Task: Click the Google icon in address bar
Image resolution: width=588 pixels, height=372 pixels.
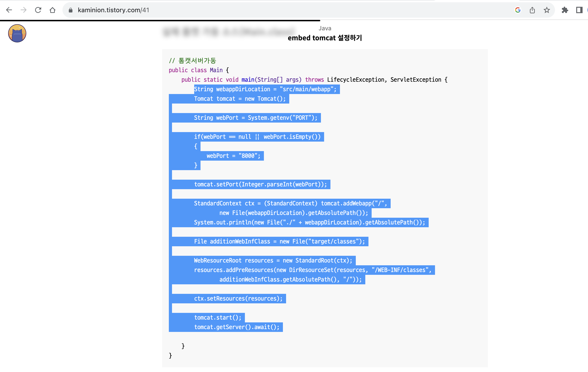Action: click(517, 10)
